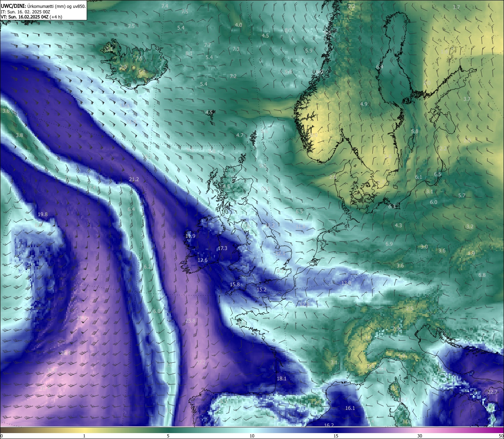
Task: Click the 7.3 value east of Iceland
Action: point(236,49)
